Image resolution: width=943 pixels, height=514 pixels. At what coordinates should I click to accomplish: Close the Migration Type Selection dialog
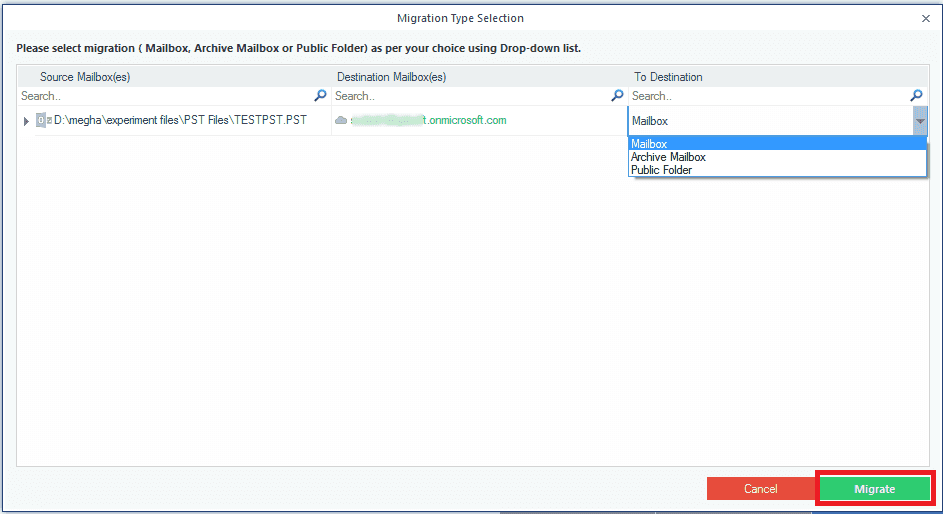[925, 18]
